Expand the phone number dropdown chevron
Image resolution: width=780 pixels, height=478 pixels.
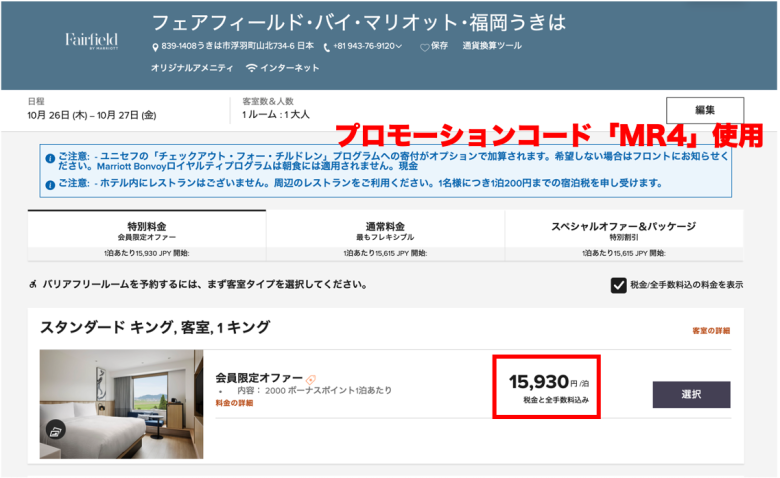(398, 46)
